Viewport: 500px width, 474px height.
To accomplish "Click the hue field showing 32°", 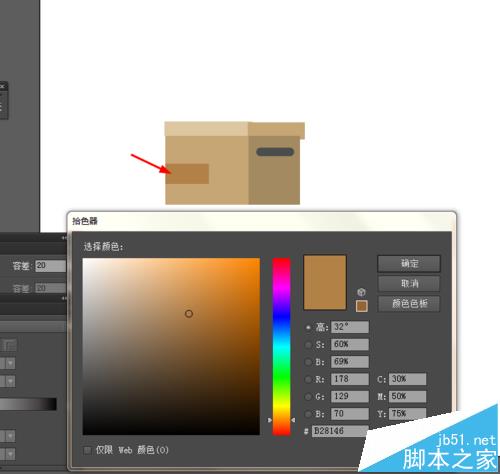I will coord(350,327).
